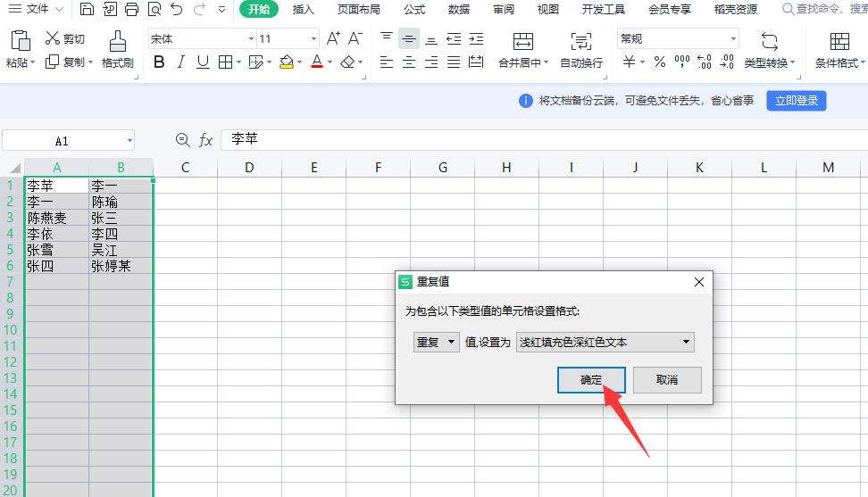Switch to 视图 tab
This screenshot has height=497, width=868.
coord(548,10)
